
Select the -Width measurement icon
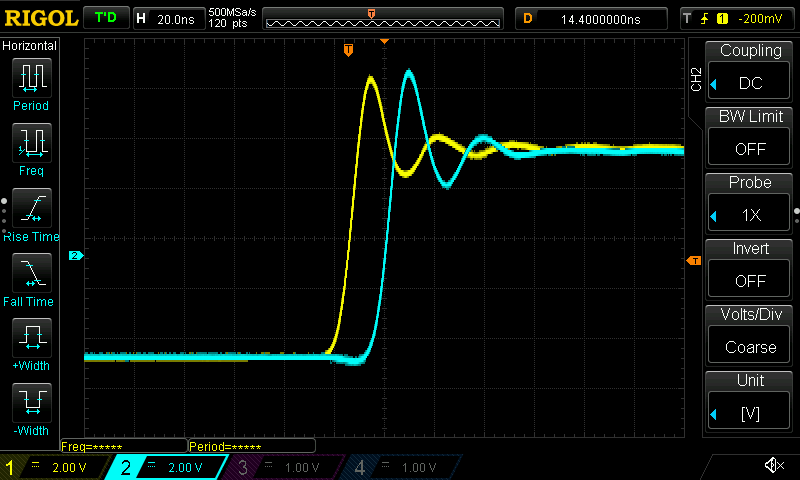pos(32,402)
